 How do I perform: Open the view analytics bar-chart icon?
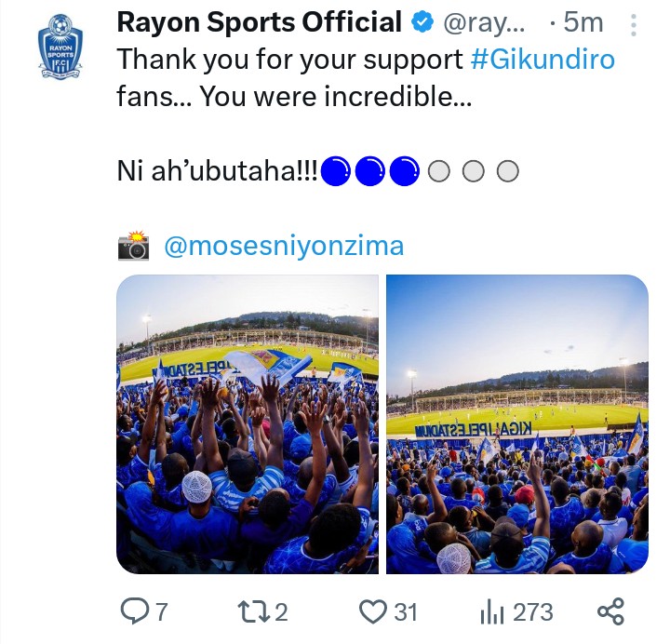pos(491,611)
